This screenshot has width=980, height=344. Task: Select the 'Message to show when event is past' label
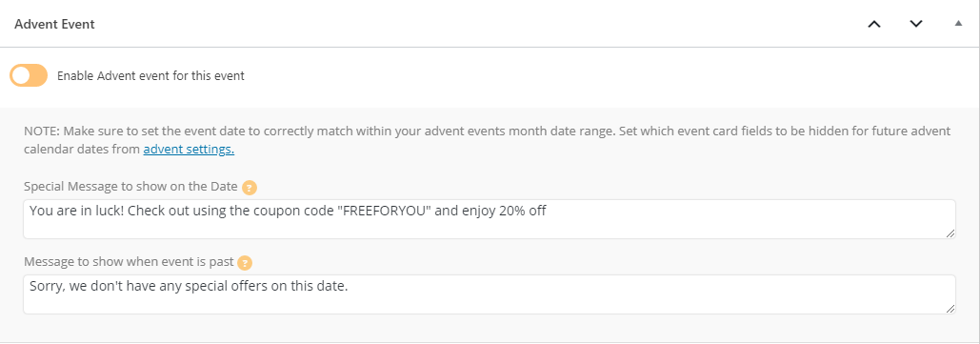coord(129,262)
